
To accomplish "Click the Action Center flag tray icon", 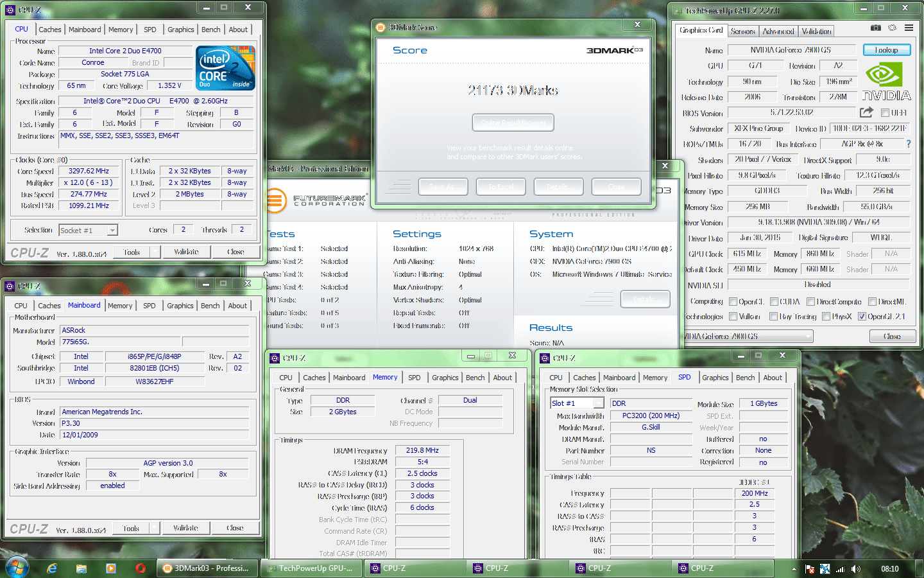I will click(x=810, y=569).
